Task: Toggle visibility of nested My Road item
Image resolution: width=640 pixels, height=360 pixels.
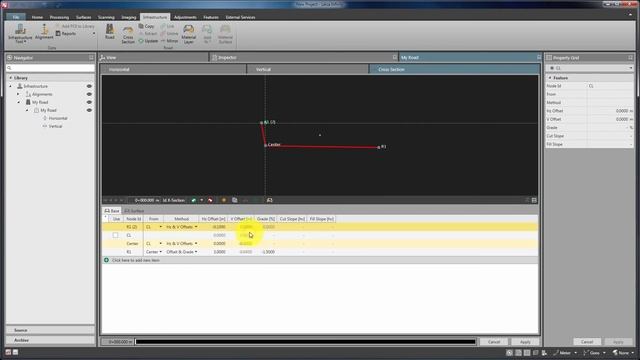Action: tap(89, 110)
